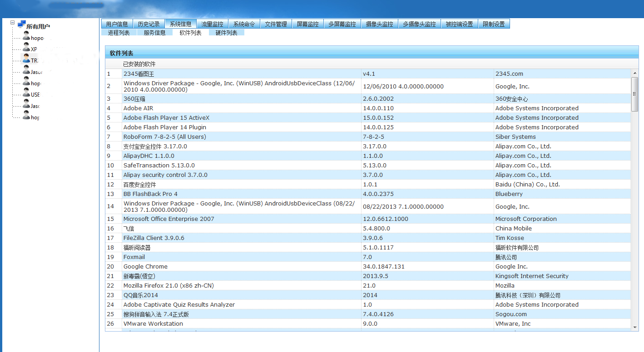Select the online TR user avatar icon
Screen dimensions: 644x352
coord(26,59)
